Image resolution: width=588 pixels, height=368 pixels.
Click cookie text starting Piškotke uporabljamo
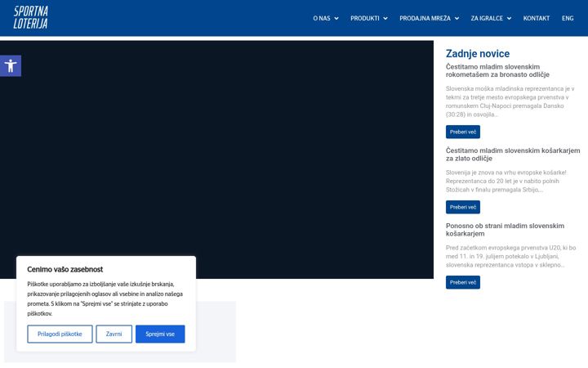[x=105, y=298]
